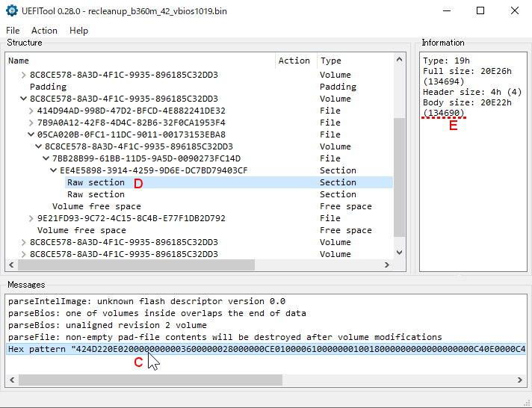Click the Name column header
Image resolution: width=532 pixels, height=408 pixels.
coord(19,61)
